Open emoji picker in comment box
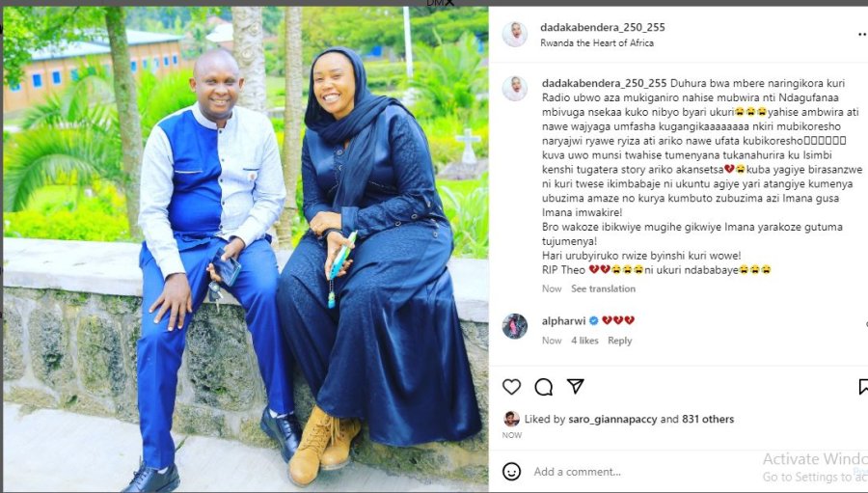868x493 pixels. [x=511, y=472]
